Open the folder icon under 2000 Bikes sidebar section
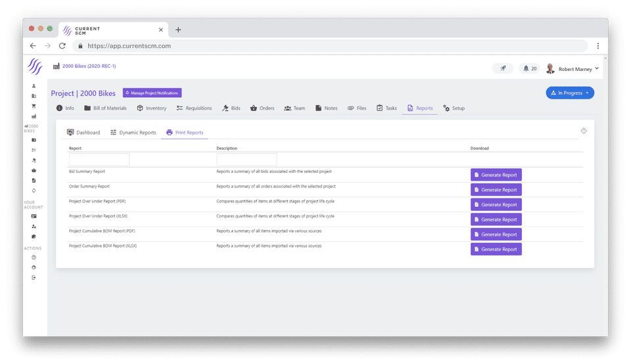 click(x=34, y=140)
